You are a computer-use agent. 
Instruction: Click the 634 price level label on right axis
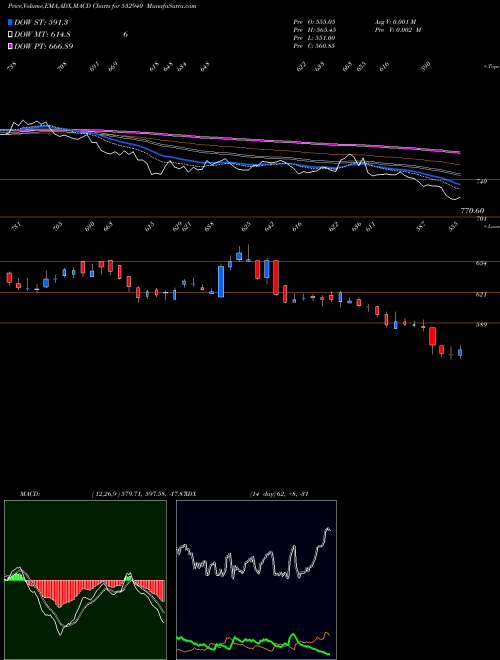(482, 263)
